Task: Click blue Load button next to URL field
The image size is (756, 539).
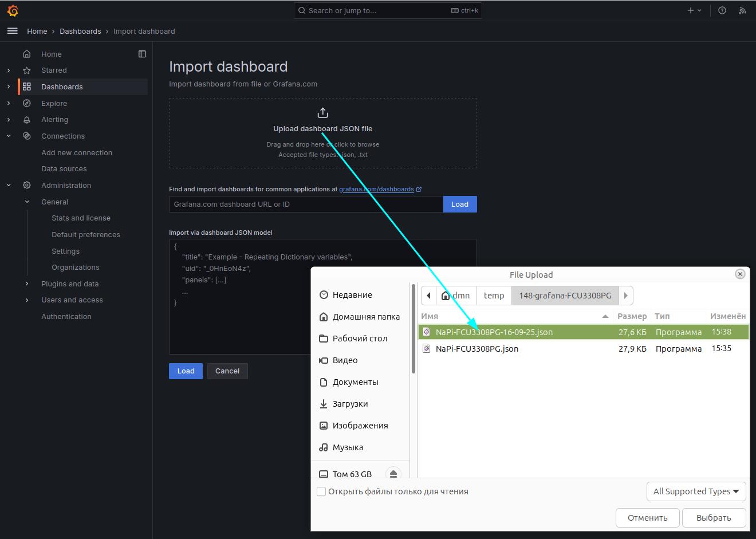Action: click(460, 204)
